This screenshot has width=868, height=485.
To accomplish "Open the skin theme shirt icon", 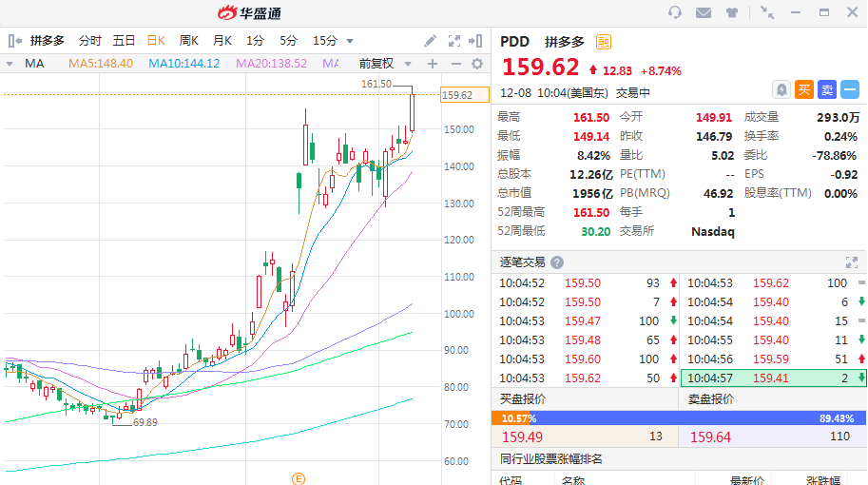I will point(732,12).
